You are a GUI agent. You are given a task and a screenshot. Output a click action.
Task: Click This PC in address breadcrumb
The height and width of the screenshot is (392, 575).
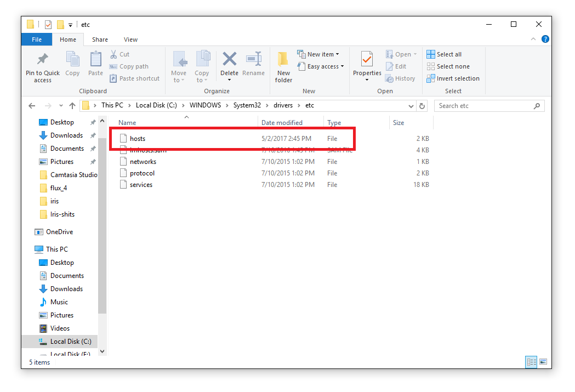click(112, 105)
